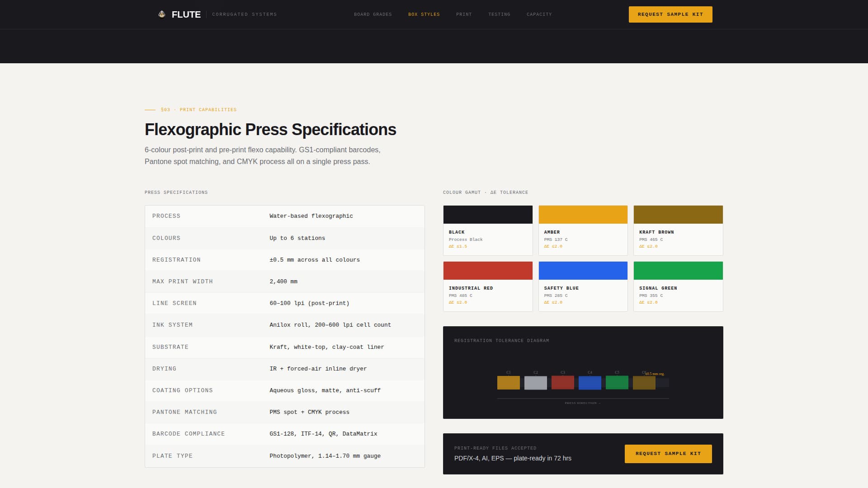This screenshot has width=868, height=488.
Task: Click 'Anilox roll, 200–600 lpi cell count'
Action: pos(330,325)
